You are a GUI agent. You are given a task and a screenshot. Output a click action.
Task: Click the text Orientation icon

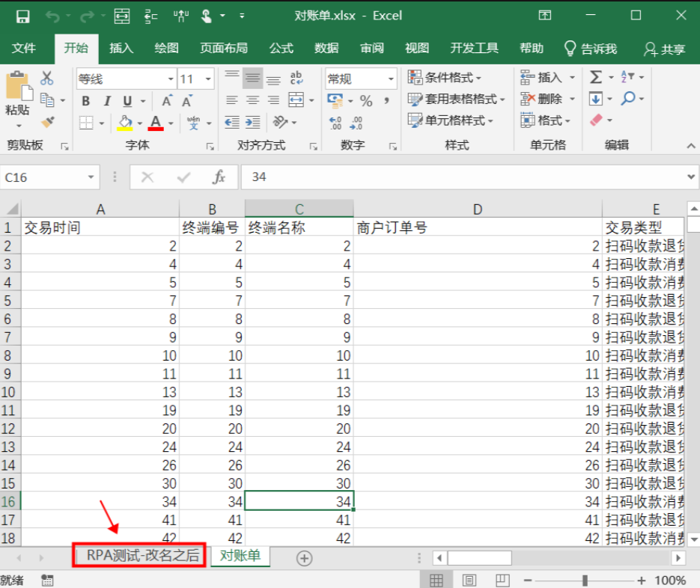point(280,122)
